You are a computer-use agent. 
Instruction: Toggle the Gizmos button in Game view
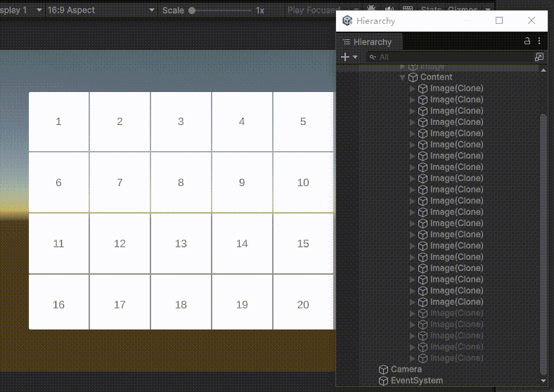coord(463,10)
